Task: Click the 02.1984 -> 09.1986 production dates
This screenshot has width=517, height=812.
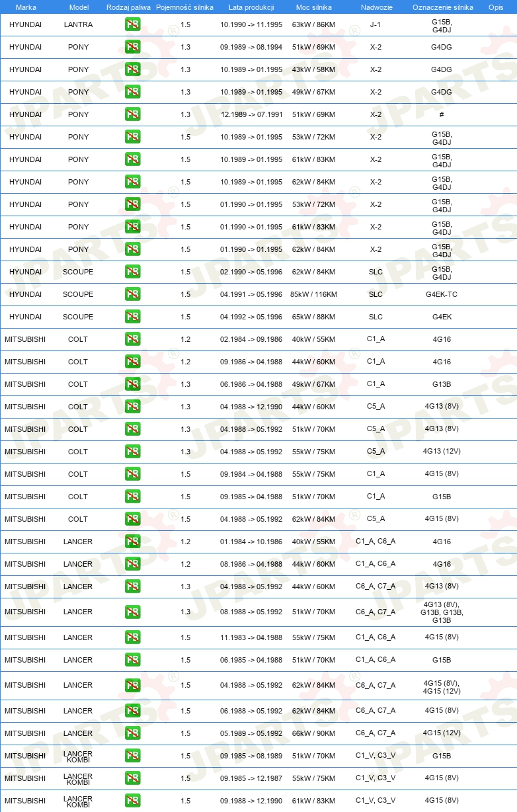Action: coord(251,340)
